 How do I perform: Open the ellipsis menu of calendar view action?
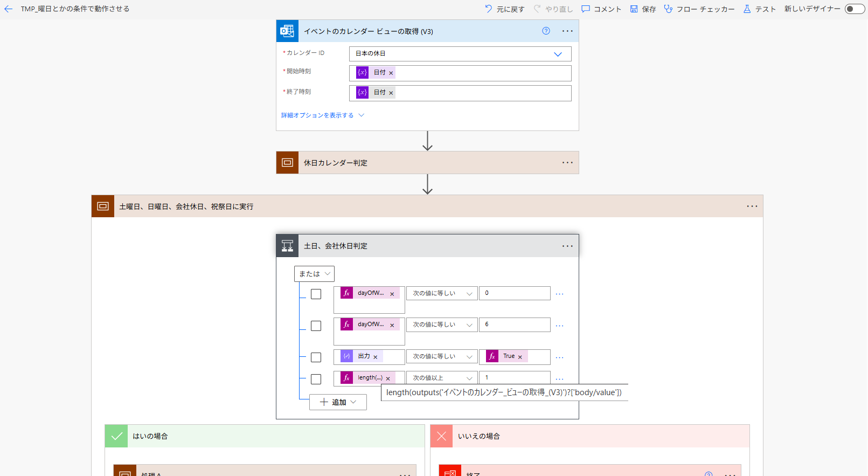pyautogui.click(x=567, y=31)
